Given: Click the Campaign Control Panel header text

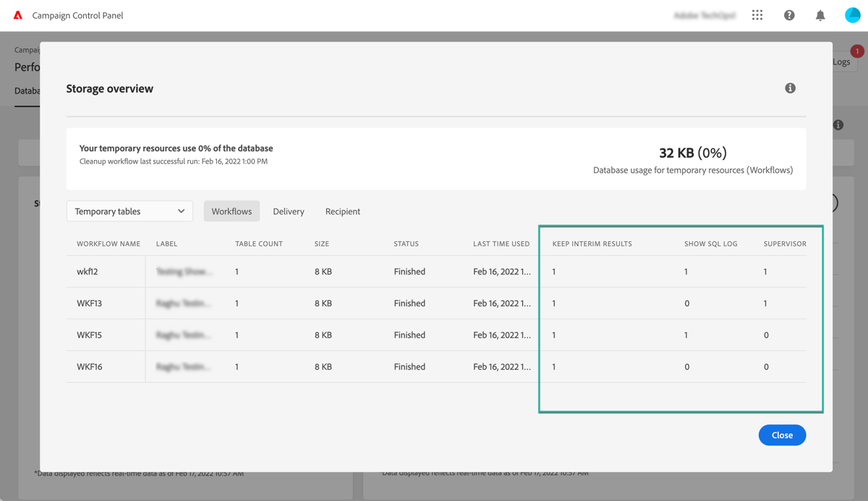Looking at the screenshot, I should pos(77,14).
